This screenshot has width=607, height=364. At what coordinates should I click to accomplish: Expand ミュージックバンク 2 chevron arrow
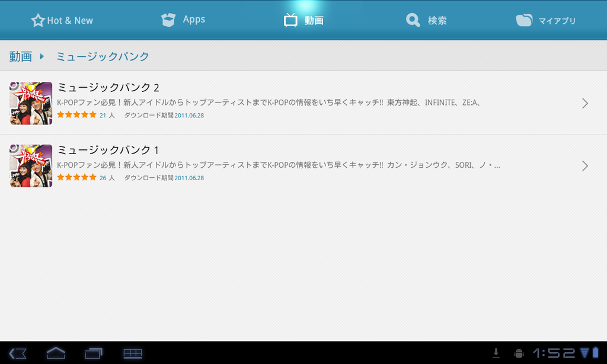coord(585,103)
